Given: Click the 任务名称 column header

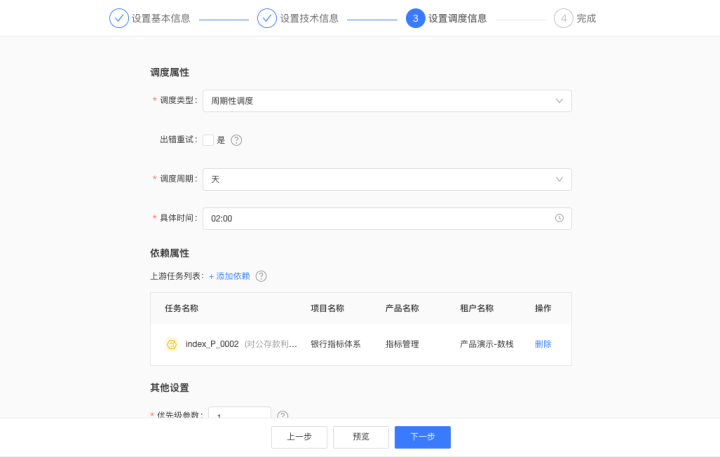Looking at the screenshot, I should 181,308.
